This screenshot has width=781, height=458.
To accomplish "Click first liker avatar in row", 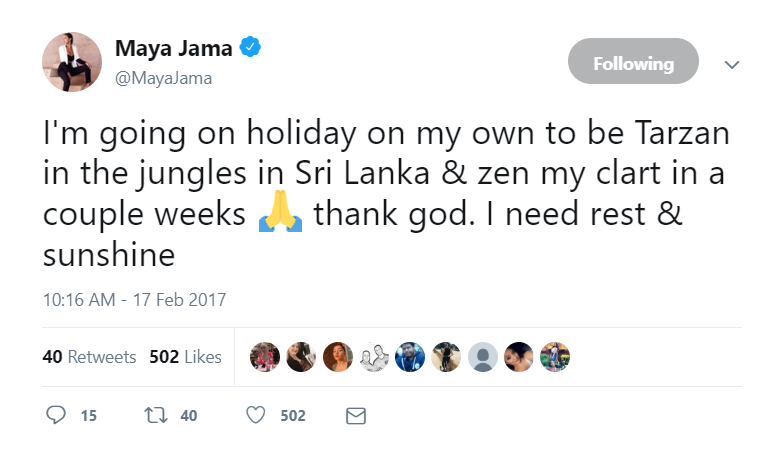I will tap(264, 357).
